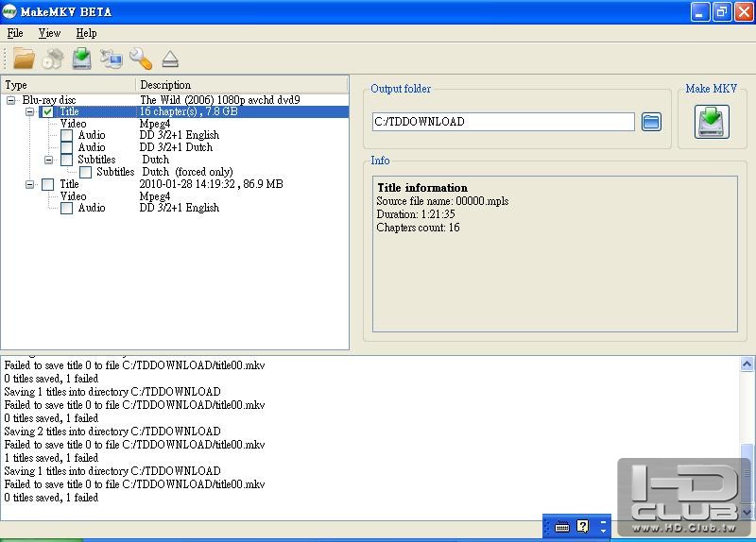Image resolution: width=756 pixels, height=542 pixels.
Task: Click the 'Title information' heading
Action: pos(422,187)
